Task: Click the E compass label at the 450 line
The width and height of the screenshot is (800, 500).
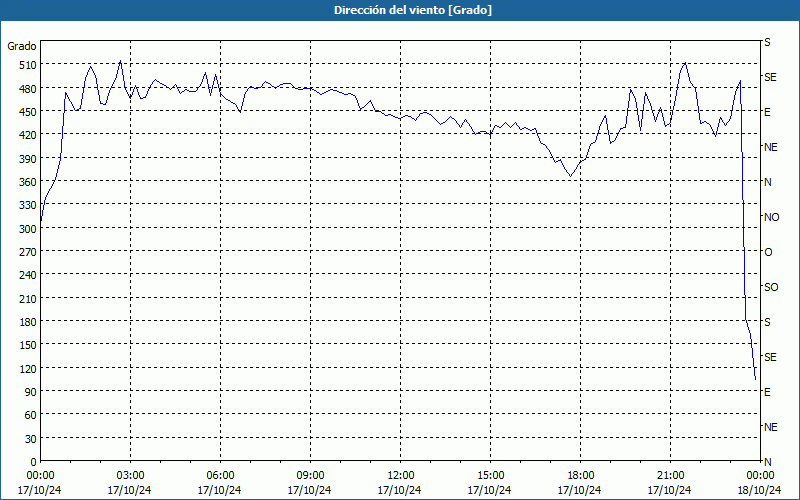Action: [x=767, y=112]
